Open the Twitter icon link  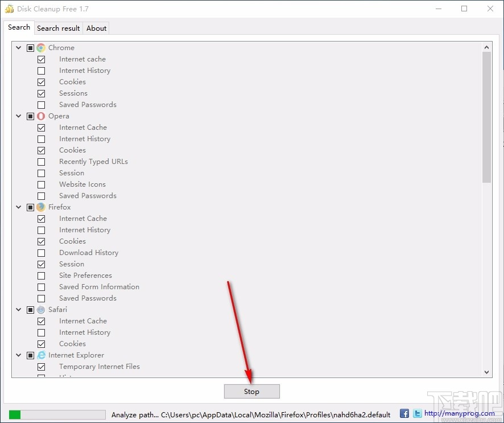(417, 413)
